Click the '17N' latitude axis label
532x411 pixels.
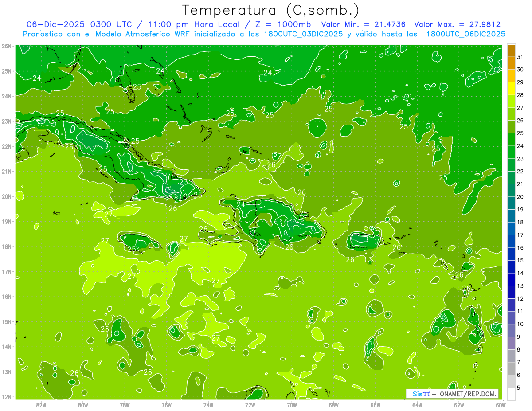7,272
